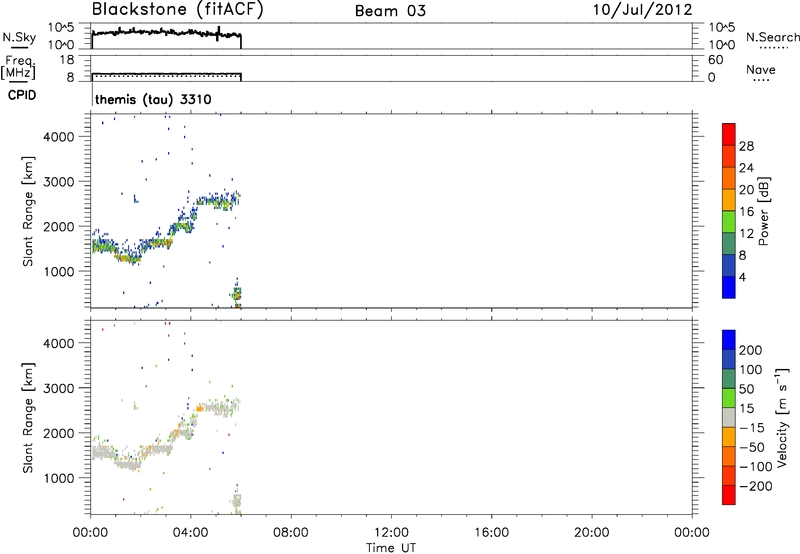Click the '4000' tick on power panel
The height and width of the screenshot is (554, 800).
(58, 137)
